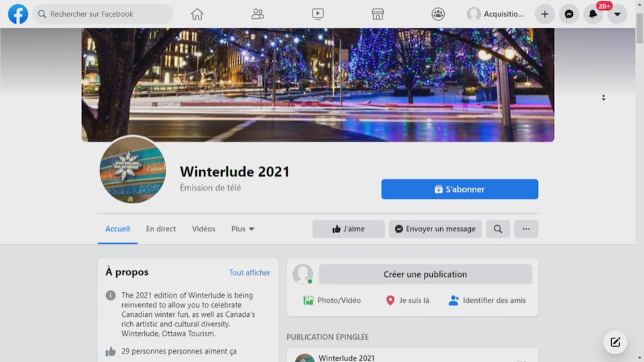Switch to the En direct tab

click(161, 229)
